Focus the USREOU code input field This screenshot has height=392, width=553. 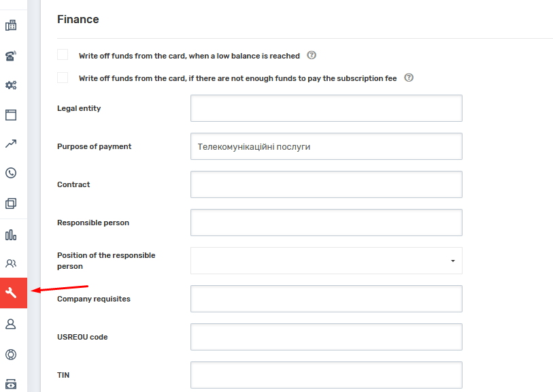tap(326, 337)
